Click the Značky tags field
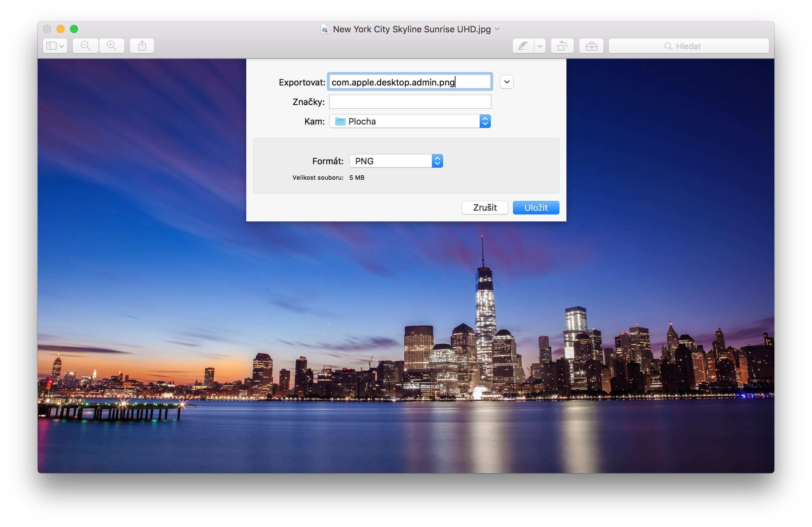This screenshot has height=527, width=812. 409,102
